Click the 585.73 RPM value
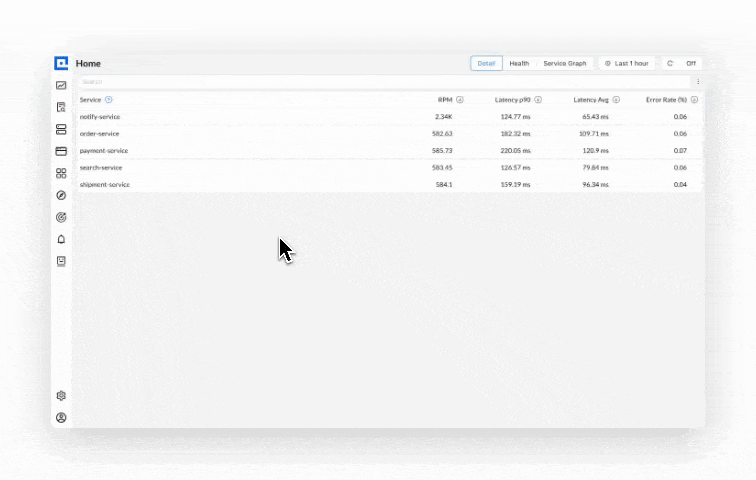This screenshot has height=480, width=756. [442, 150]
